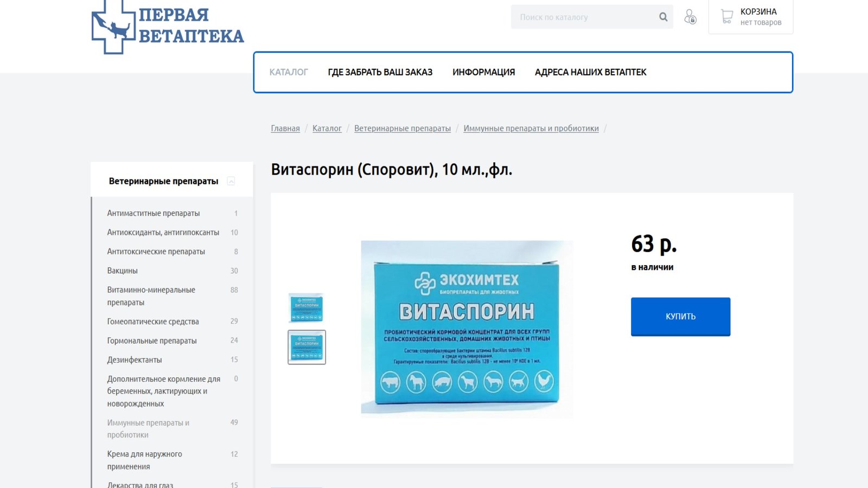Image resolution: width=868 pixels, height=488 pixels.
Task: Click the main Витаспорин product image
Action: point(467,329)
